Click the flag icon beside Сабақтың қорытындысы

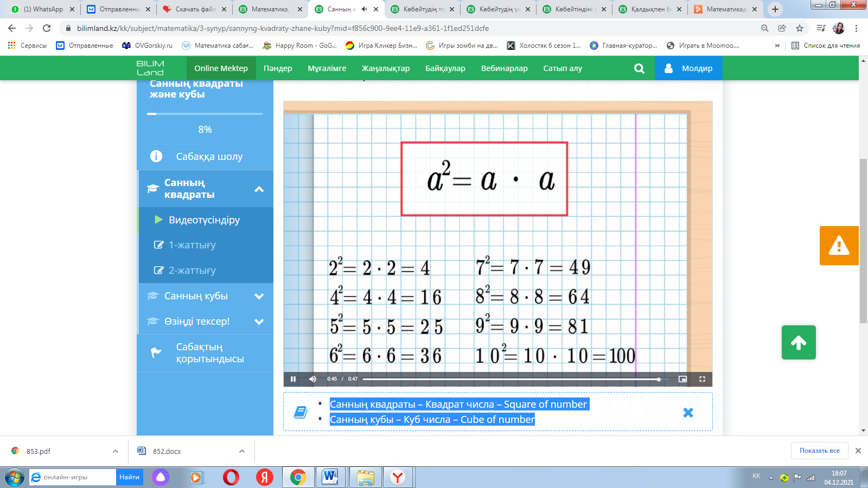tap(156, 353)
